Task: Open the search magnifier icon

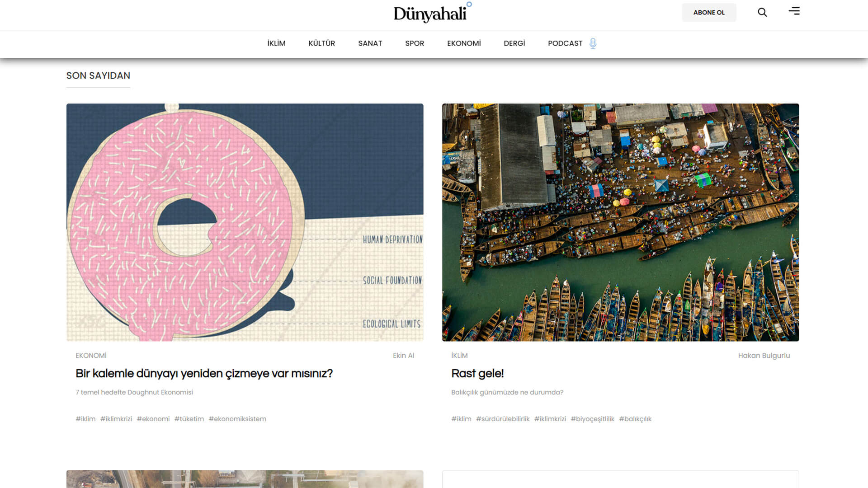Action: click(x=762, y=12)
